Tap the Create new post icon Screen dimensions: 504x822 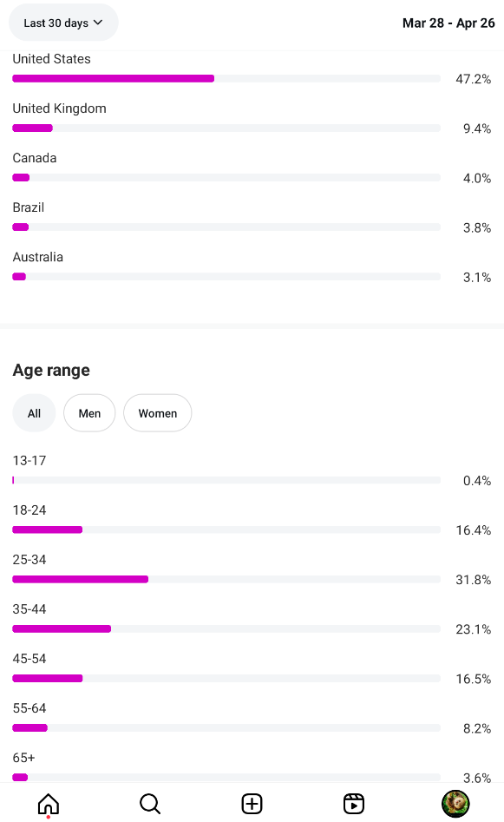click(252, 803)
